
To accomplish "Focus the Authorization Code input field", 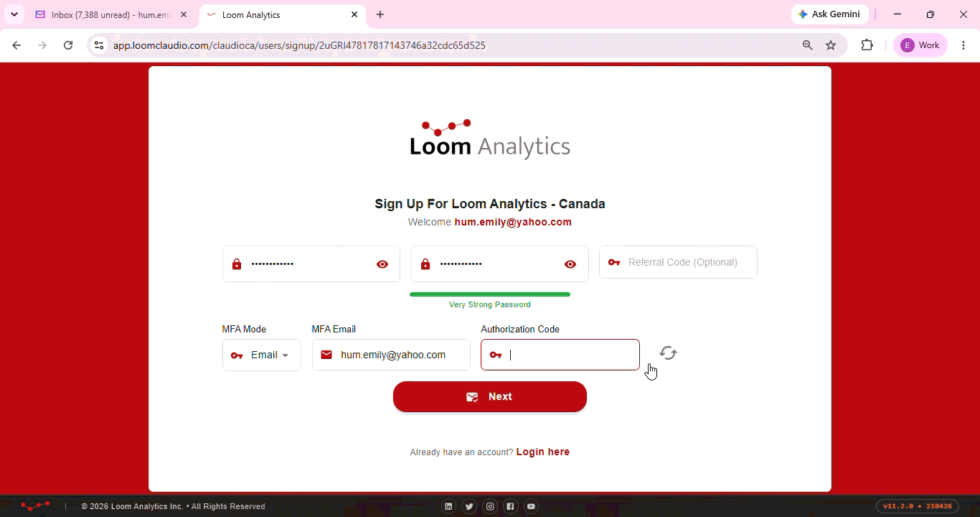I will 560,355.
